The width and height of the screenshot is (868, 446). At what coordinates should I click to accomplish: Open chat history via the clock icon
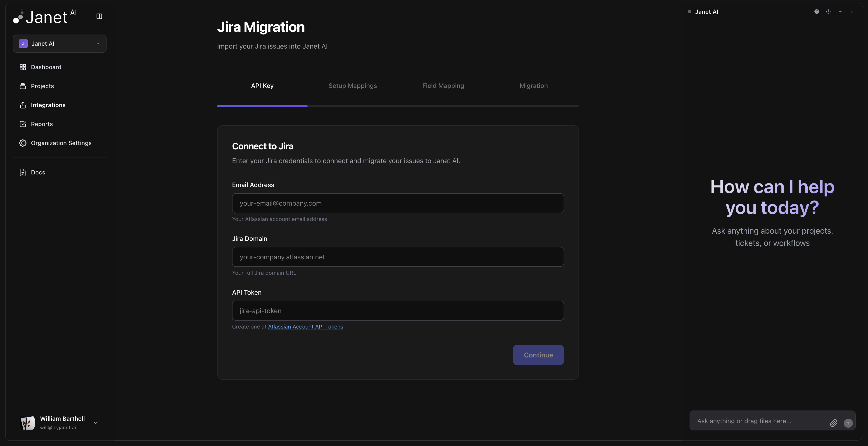pos(828,11)
